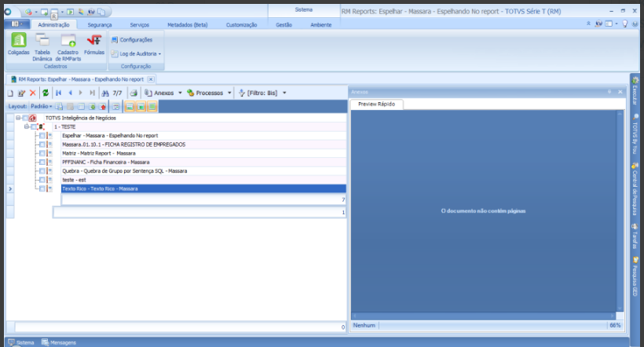Check the Matriz Report row checkbox

click(42, 153)
